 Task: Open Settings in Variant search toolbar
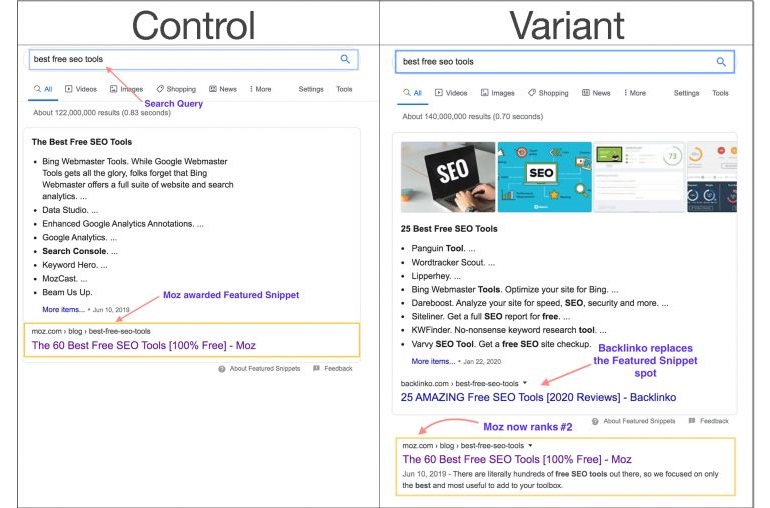(686, 93)
